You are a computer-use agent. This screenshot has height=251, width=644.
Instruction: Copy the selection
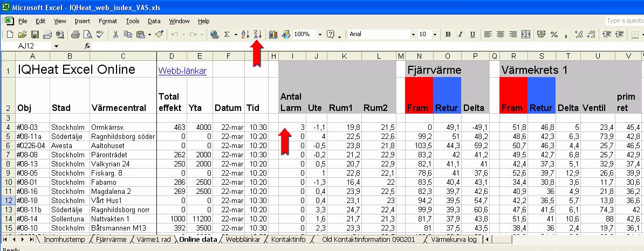click(128, 34)
